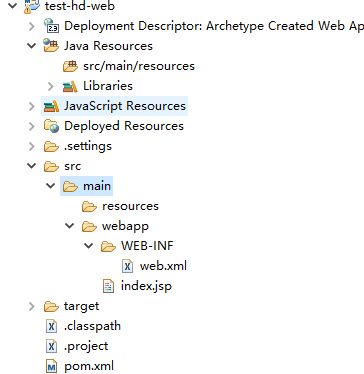This screenshot has width=364, height=374.
Task: Select the .project file label
Action: pos(86,346)
